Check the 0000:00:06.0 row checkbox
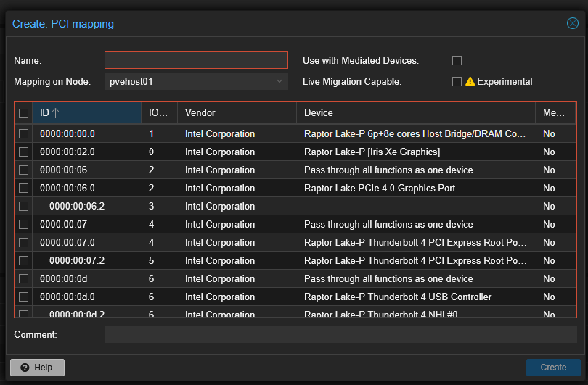 (x=24, y=188)
